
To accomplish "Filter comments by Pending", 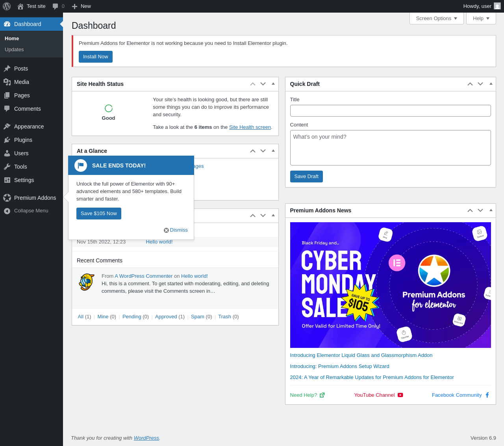I will coord(132,317).
